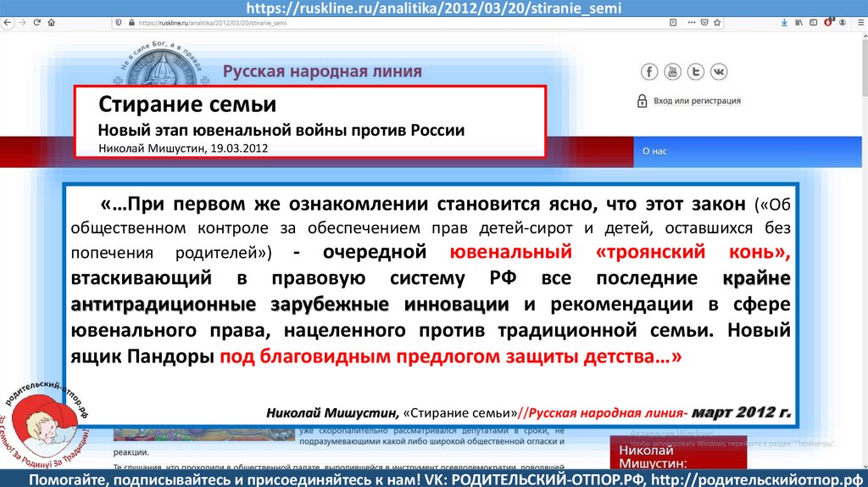The width and height of the screenshot is (868, 487).
Task: Open the Firefox account menu
Action: click(843, 23)
